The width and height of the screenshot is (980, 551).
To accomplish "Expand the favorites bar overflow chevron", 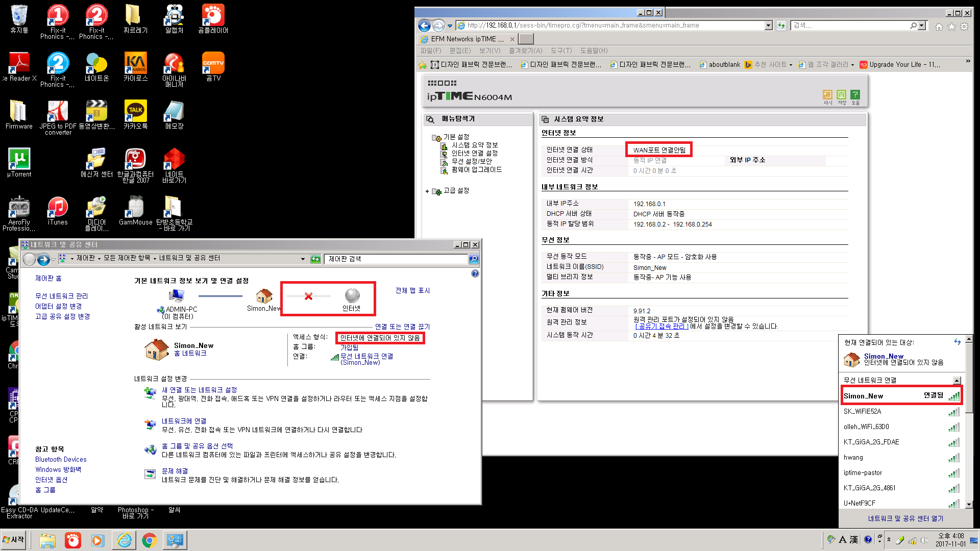I will [968, 62].
